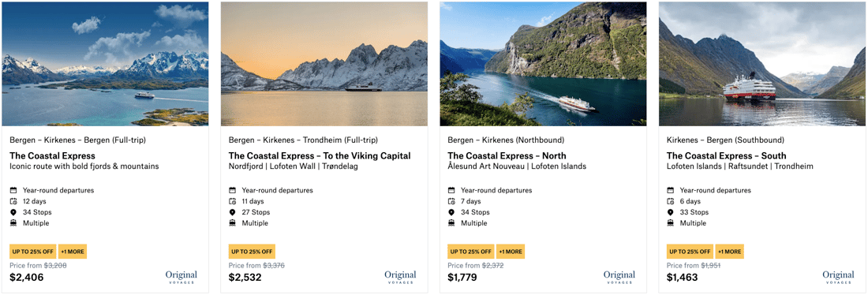868x295 pixels.
Task: Click +1 MORE badge on first Coastal Express card
Action: pyautogui.click(x=73, y=252)
